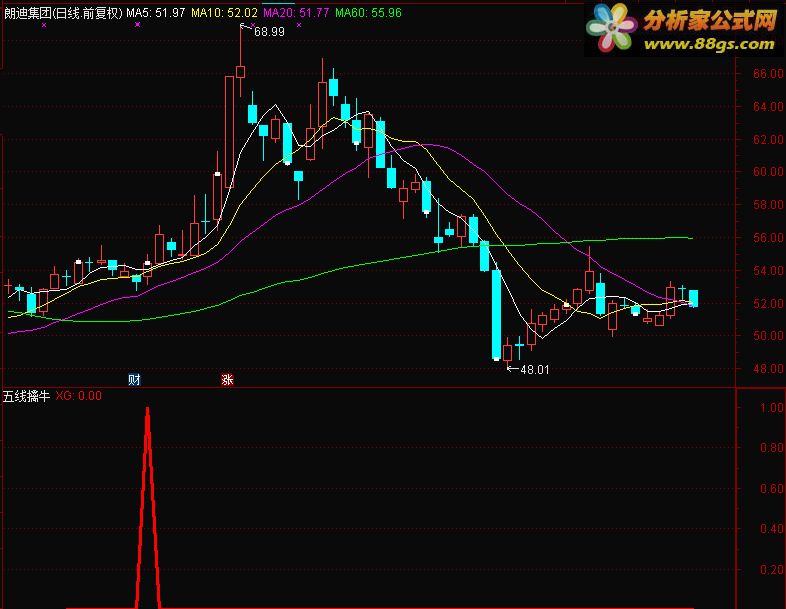Screen dimensions: 786x609
Task: Click the 48.01 low price annotation
Action: 535,370
